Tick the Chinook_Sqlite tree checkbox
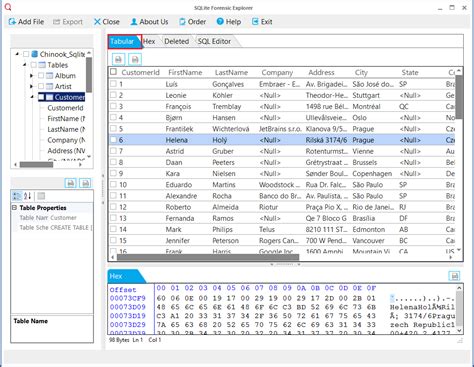Viewport: 474px width, 367px height. 26,54
